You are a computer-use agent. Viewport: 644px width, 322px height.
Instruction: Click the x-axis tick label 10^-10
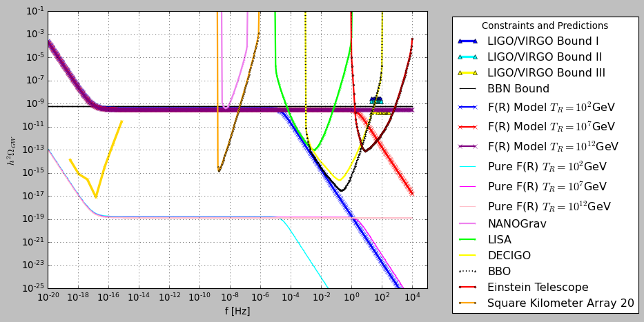click(199, 296)
